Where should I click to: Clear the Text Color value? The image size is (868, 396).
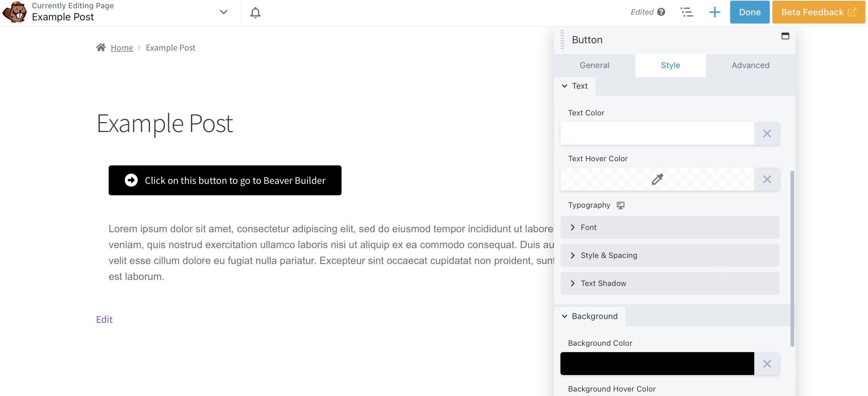pyautogui.click(x=767, y=133)
